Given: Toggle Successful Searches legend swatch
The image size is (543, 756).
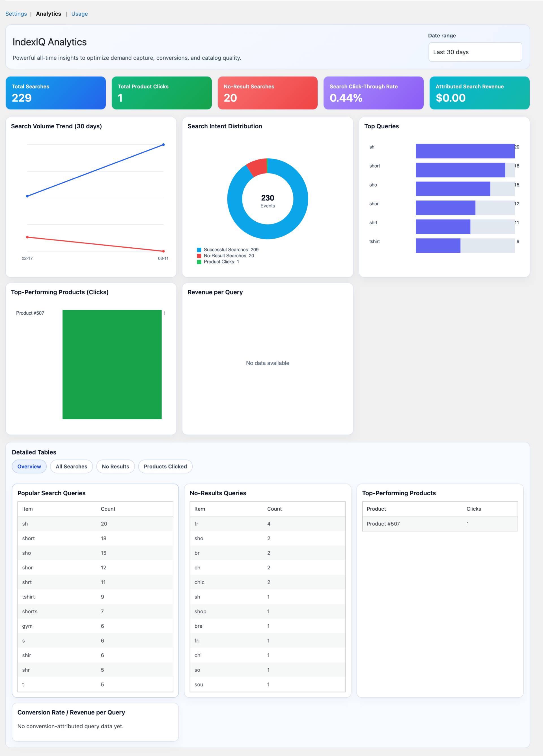Looking at the screenshot, I should click(199, 250).
